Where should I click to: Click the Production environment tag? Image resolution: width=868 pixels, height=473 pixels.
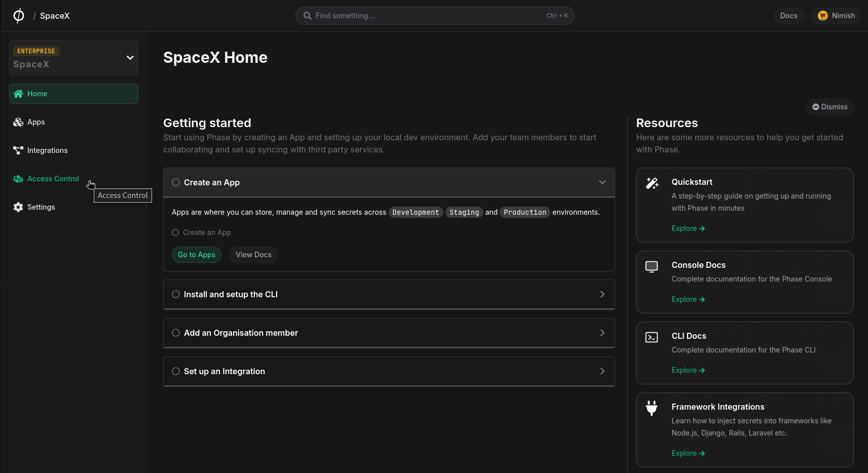click(x=525, y=212)
